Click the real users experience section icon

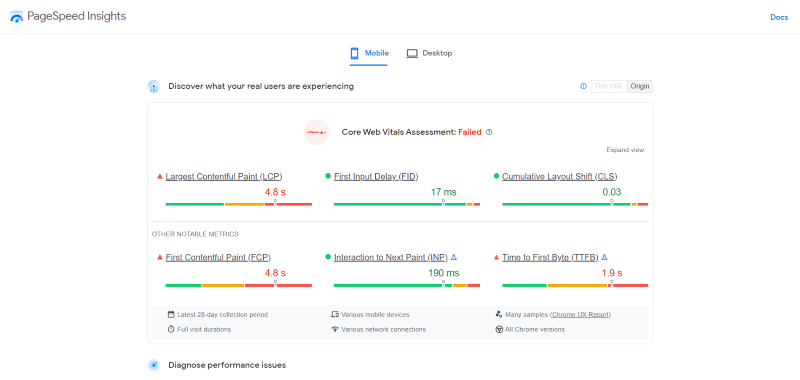[154, 87]
